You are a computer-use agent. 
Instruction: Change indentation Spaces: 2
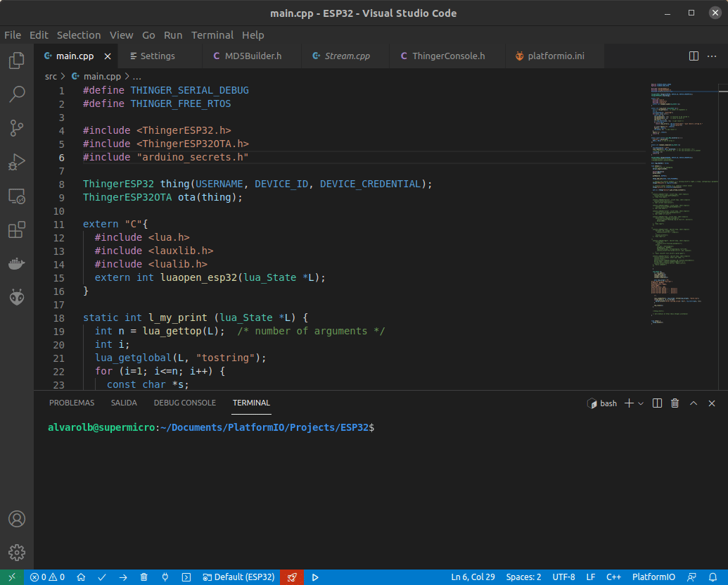523,577
